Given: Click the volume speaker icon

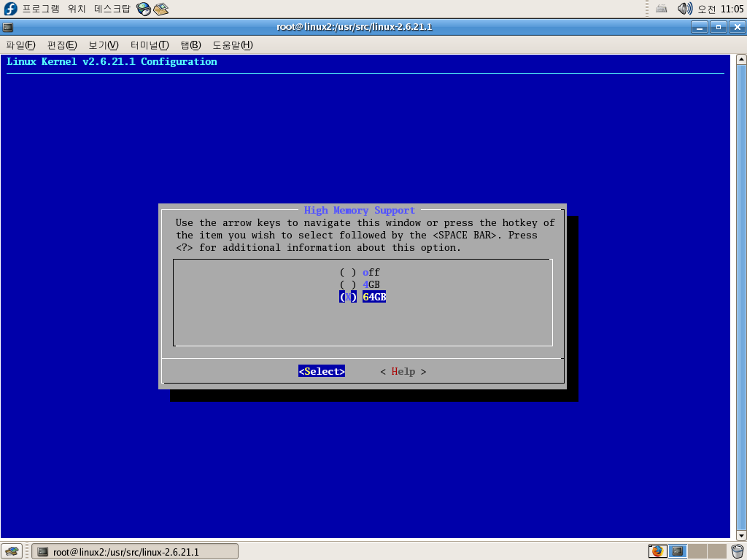Looking at the screenshot, I should coord(684,9).
